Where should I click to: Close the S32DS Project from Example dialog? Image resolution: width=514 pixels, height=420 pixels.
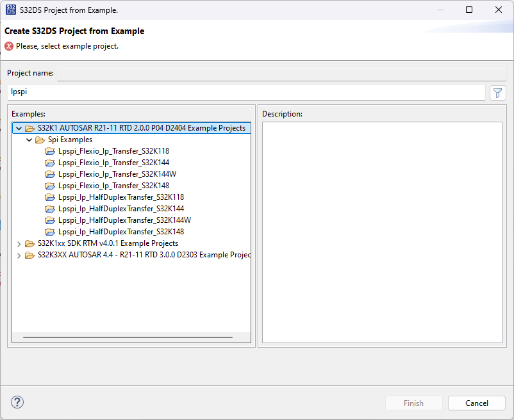498,10
